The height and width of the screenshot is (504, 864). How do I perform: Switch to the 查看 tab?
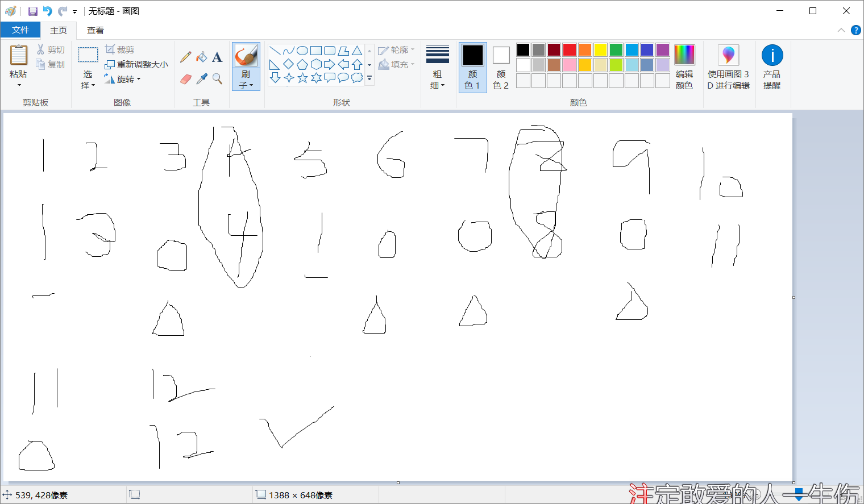95,30
